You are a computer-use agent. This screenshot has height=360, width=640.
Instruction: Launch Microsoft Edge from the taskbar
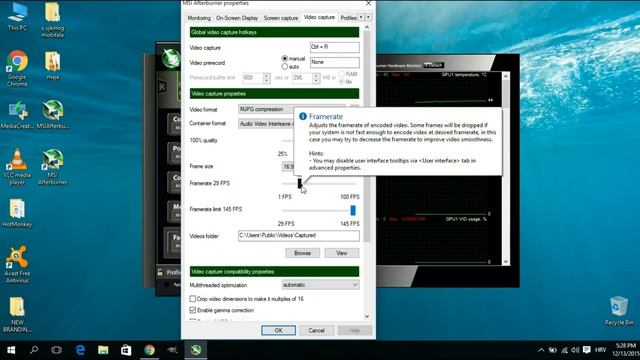80,350
